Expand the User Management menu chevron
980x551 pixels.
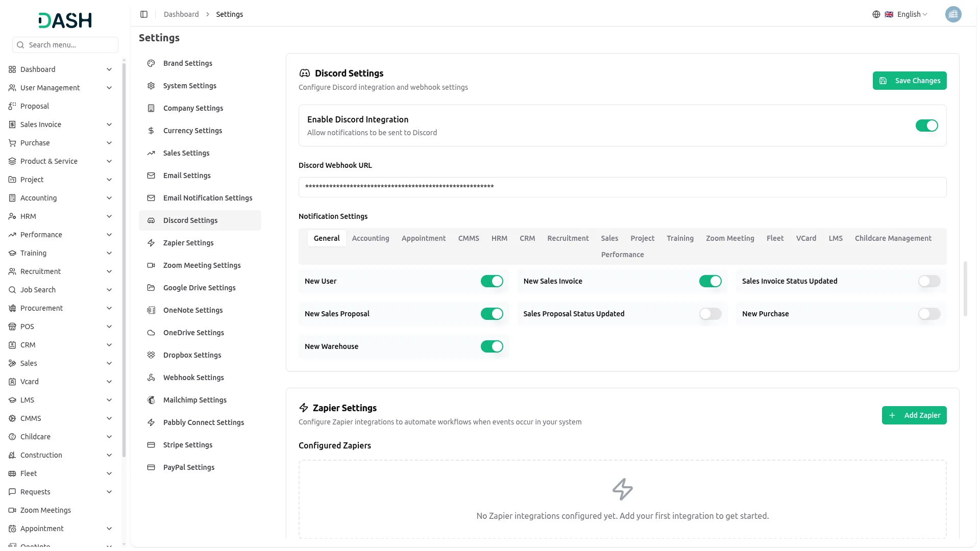[109, 88]
